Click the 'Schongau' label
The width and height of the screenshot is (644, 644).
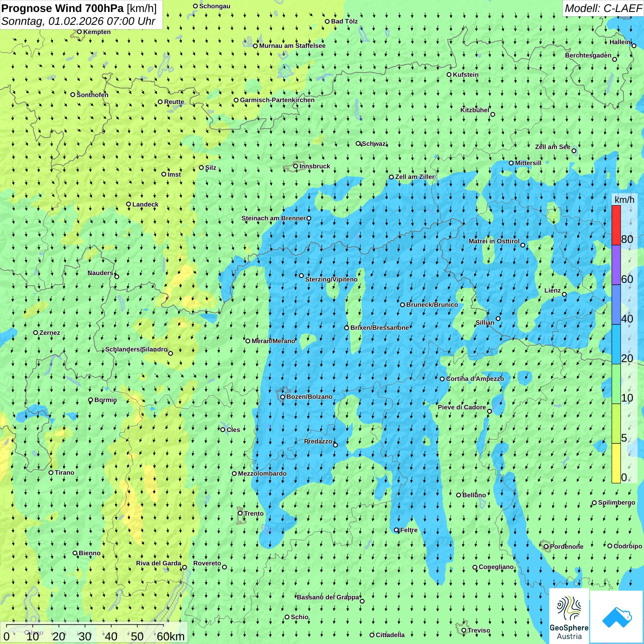[x=215, y=6]
